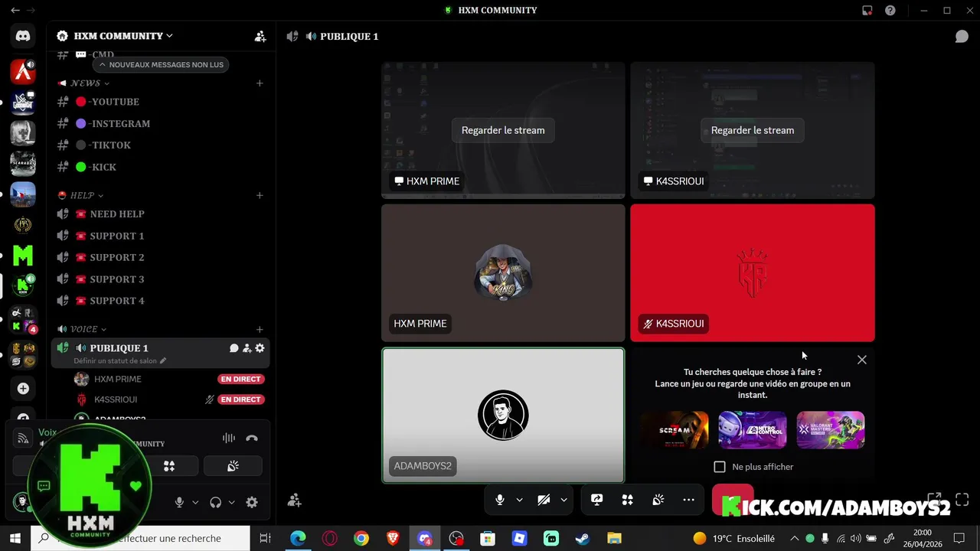The image size is (980, 551).
Task: Deafen with headphones icon in user panel
Action: (215, 503)
